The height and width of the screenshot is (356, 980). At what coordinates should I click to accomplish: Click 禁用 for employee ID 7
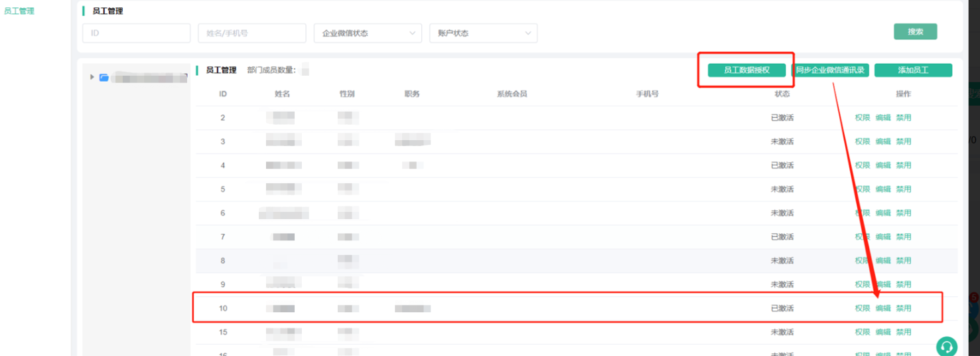tap(904, 237)
